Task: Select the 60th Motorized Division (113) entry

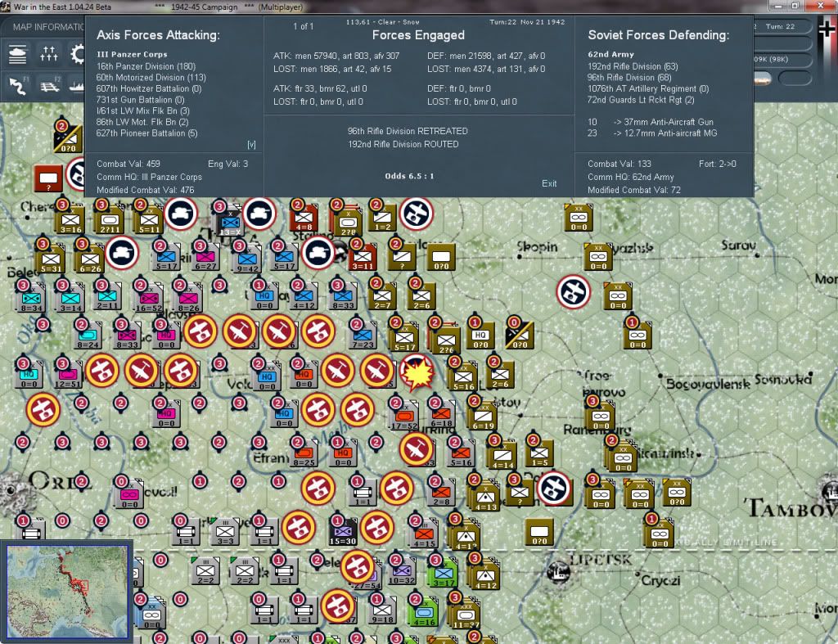Action: coord(151,78)
